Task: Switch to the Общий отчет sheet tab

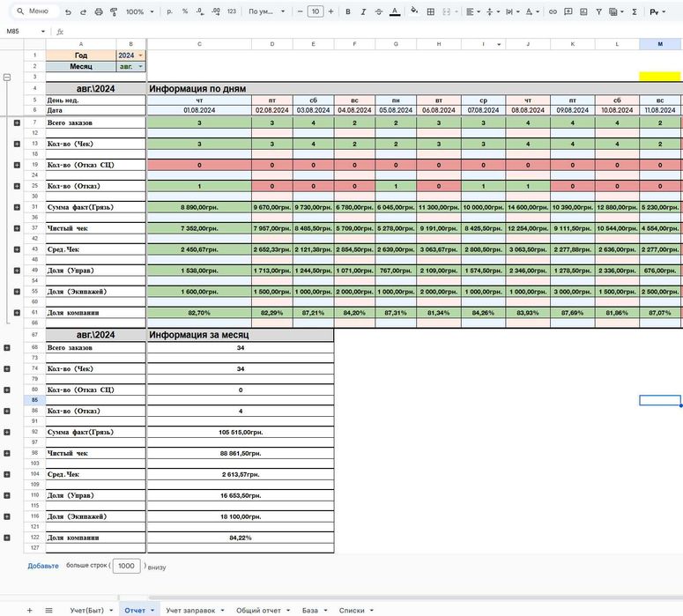Action: (258, 611)
